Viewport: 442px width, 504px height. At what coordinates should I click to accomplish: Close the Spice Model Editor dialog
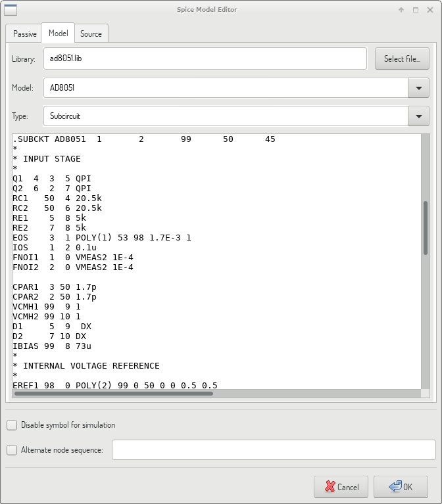click(x=430, y=10)
